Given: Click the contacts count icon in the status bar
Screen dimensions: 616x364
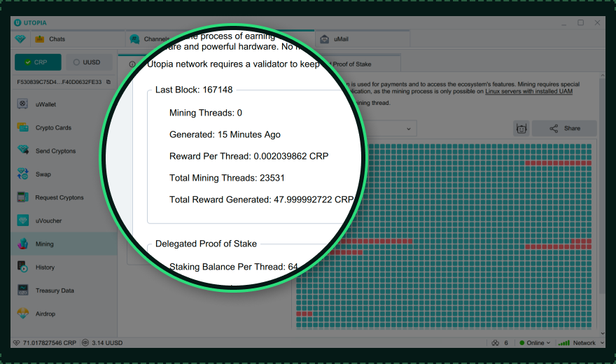Looking at the screenshot, I should pos(496,343).
